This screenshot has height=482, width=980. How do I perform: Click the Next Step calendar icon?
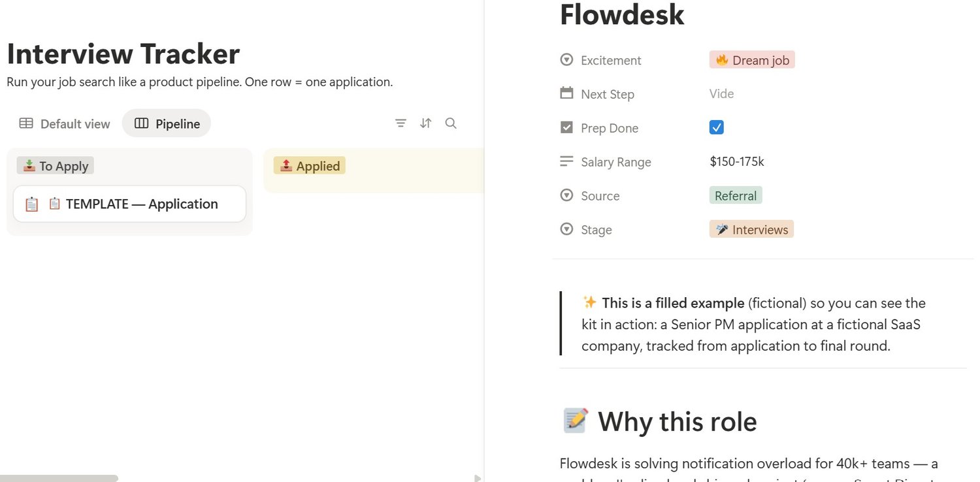(566, 93)
